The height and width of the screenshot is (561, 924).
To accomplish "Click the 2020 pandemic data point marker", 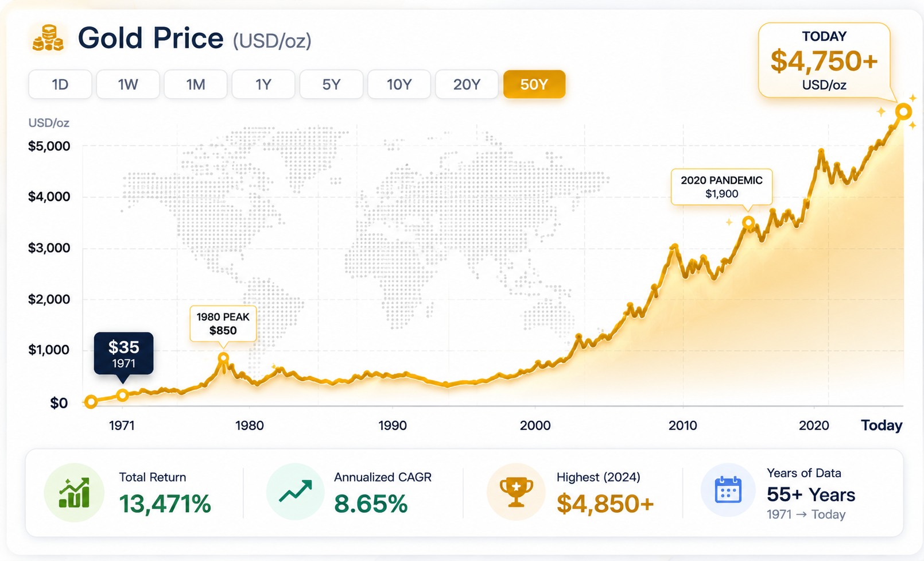I will pyautogui.click(x=748, y=222).
